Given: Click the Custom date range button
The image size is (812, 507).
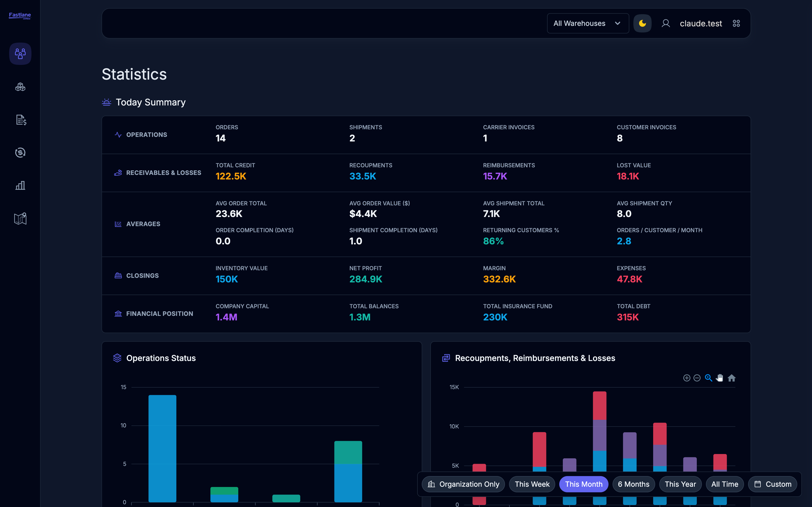Looking at the screenshot, I should pos(773,484).
